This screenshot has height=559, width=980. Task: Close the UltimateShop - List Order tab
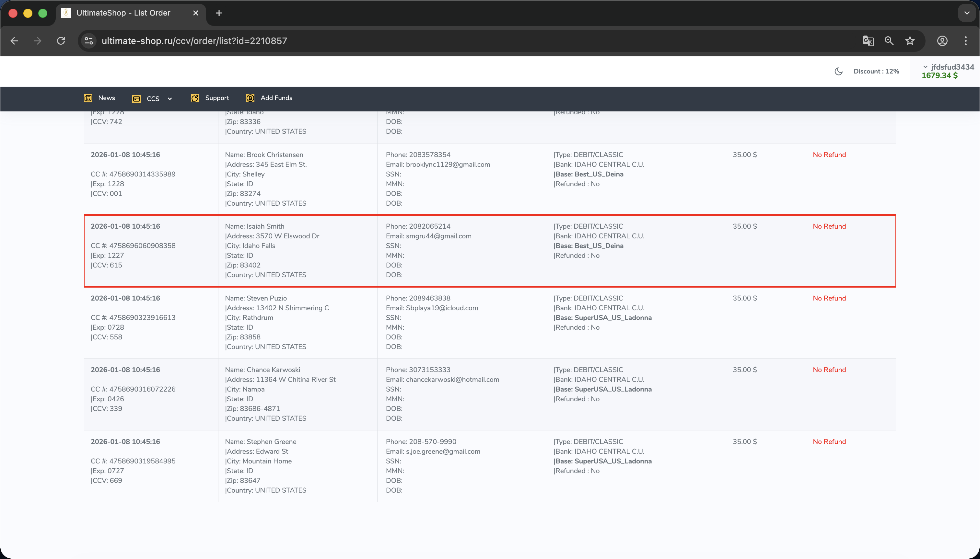(x=195, y=13)
